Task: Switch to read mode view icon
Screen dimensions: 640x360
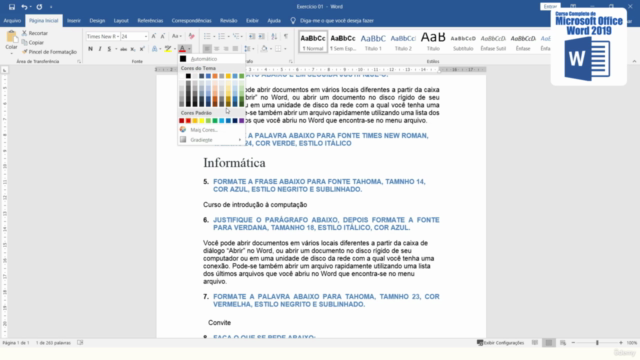Action: click(535, 342)
